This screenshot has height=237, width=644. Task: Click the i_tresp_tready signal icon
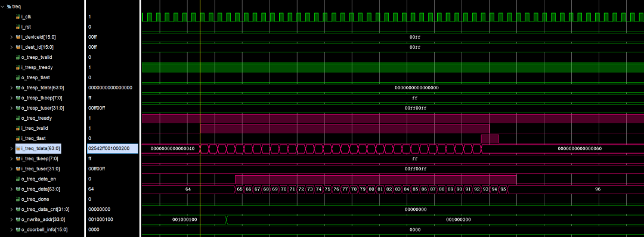[18, 67]
